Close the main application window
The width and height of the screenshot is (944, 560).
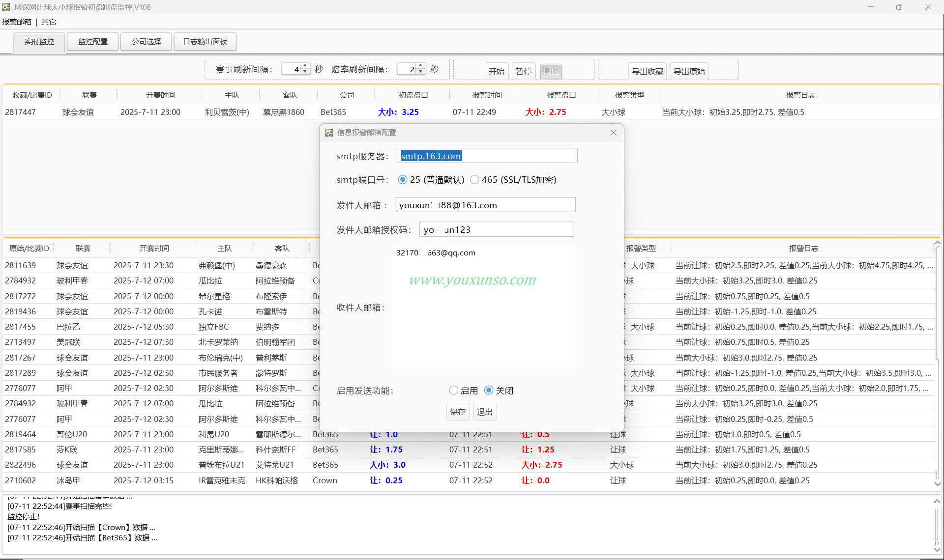click(928, 7)
